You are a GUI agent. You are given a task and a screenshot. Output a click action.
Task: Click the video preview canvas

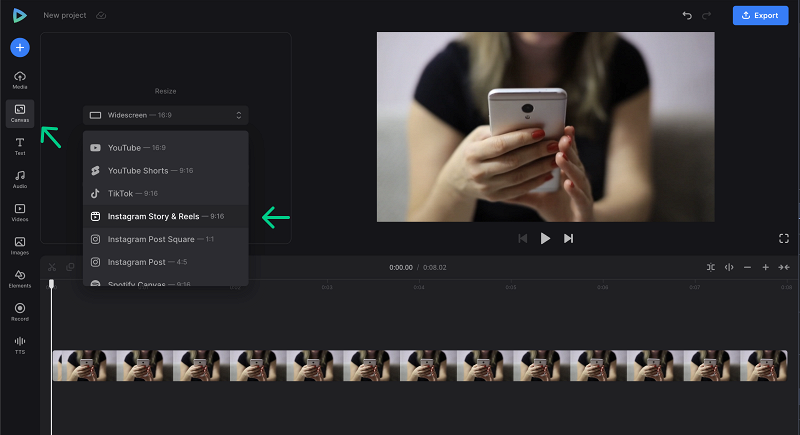[545, 127]
